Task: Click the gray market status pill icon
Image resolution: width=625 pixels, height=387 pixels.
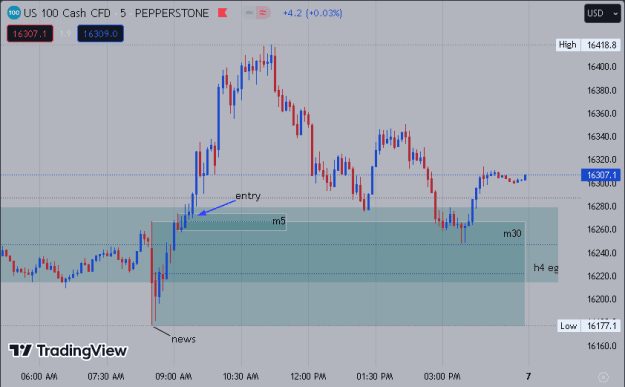Action: (x=249, y=13)
